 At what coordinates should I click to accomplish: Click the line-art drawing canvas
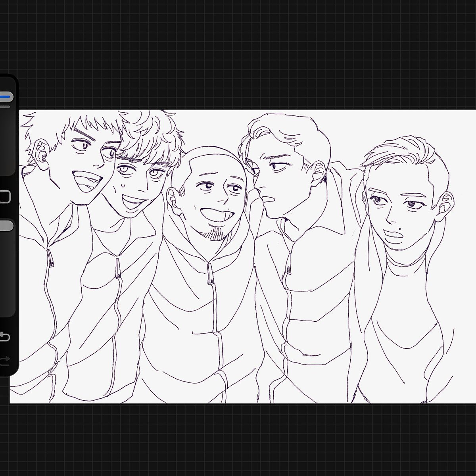coord(243,256)
